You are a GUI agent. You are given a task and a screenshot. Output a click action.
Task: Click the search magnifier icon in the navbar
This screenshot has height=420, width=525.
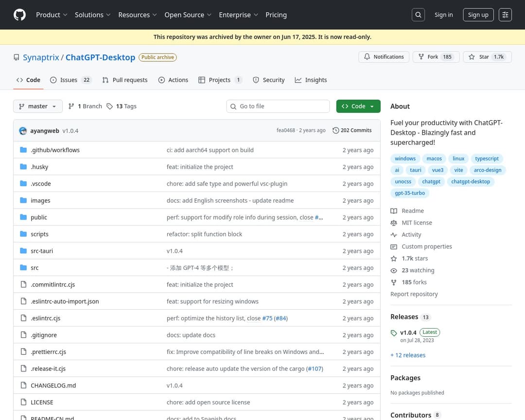418,15
